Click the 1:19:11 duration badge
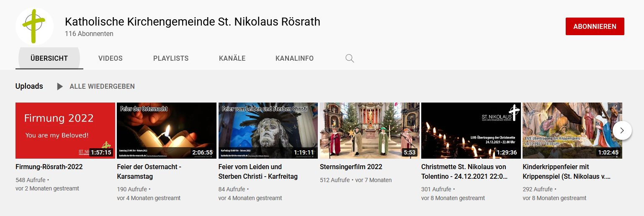 tap(304, 152)
